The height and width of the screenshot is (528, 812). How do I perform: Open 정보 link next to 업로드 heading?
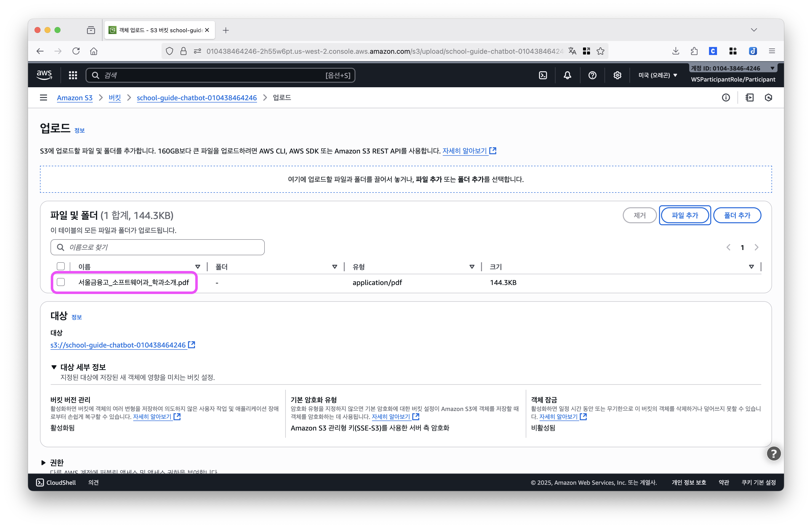point(79,130)
